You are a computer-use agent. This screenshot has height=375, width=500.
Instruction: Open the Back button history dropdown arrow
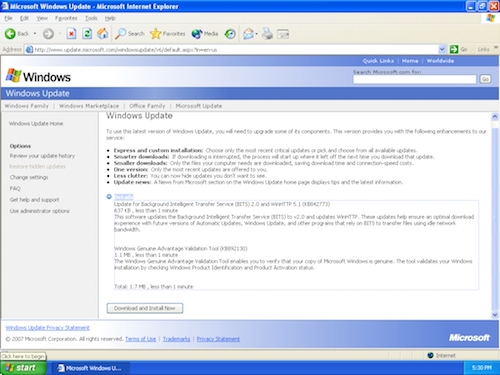[35, 34]
